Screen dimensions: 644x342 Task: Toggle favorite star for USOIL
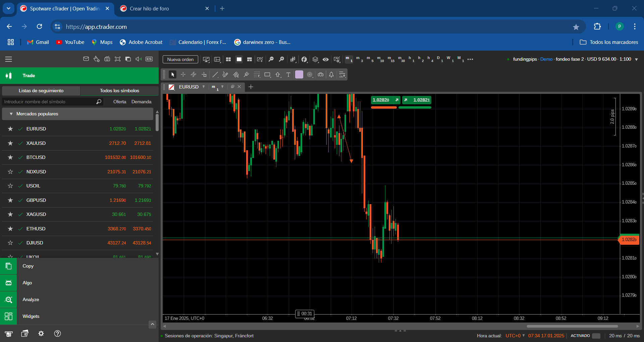coord(10,186)
